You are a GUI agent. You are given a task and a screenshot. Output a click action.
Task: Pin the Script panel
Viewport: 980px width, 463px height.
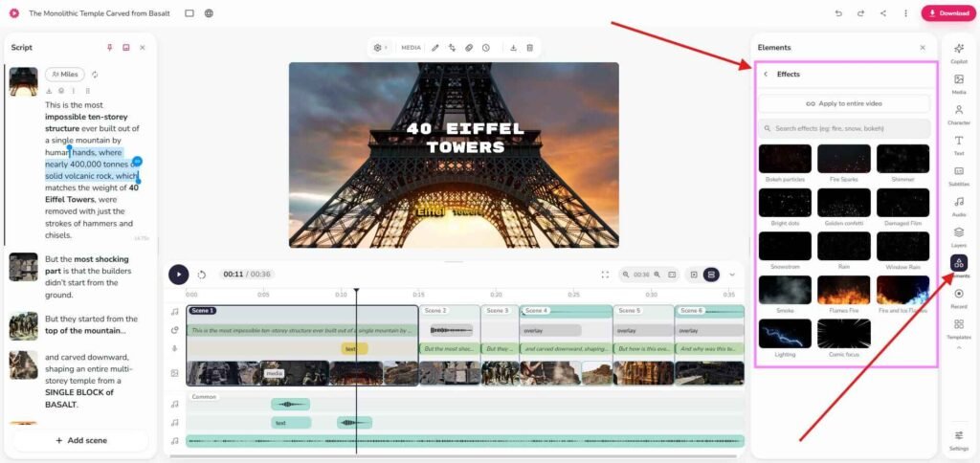109,48
